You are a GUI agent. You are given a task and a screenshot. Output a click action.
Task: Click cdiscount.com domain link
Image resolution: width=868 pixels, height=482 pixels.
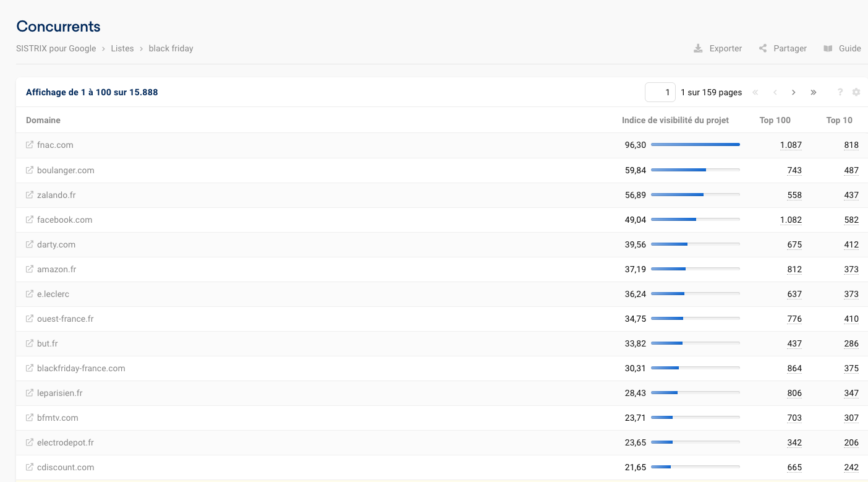click(66, 467)
